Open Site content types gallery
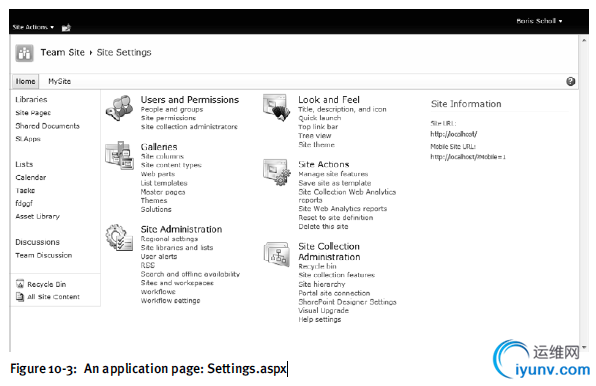The height and width of the screenshot is (386, 596). (171, 165)
